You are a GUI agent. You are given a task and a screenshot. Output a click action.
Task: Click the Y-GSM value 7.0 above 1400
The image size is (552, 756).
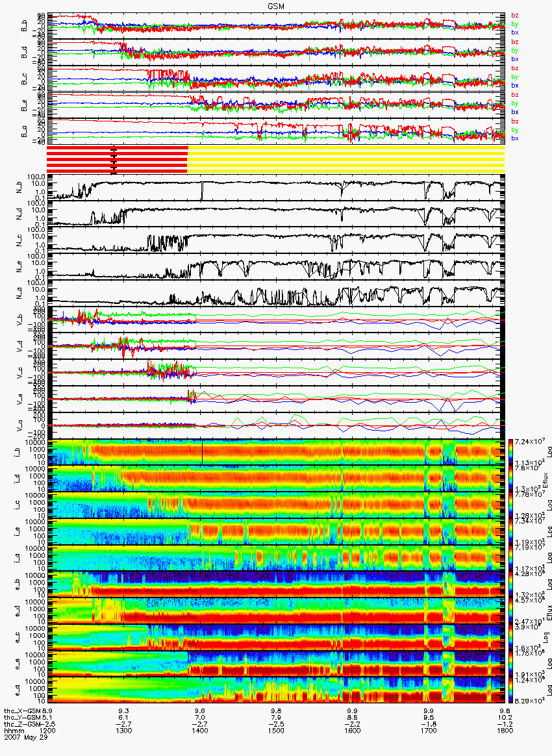tap(199, 717)
